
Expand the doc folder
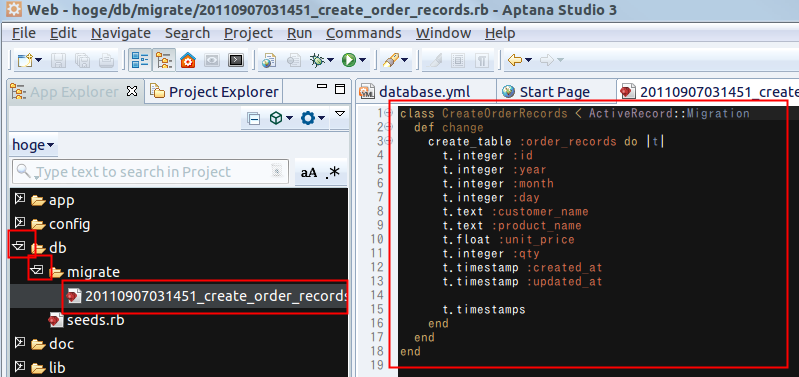[20, 343]
